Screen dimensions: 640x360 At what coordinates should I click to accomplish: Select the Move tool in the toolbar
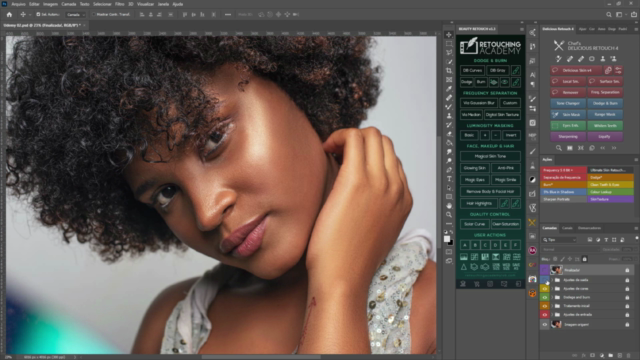pos(449,35)
